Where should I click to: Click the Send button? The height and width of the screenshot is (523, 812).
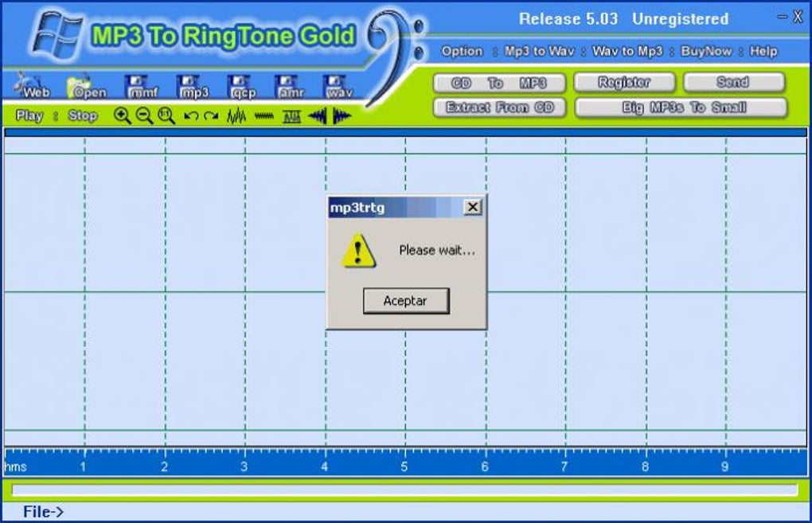tap(732, 82)
